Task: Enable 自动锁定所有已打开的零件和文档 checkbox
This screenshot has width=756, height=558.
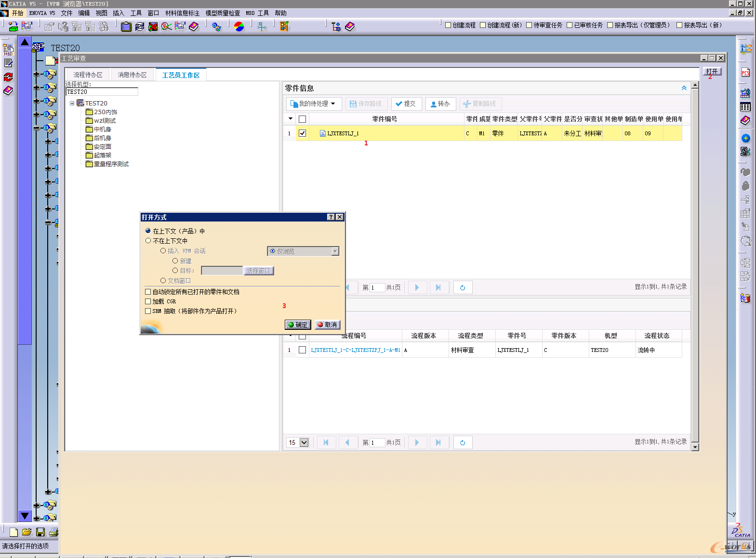Action: (148, 292)
